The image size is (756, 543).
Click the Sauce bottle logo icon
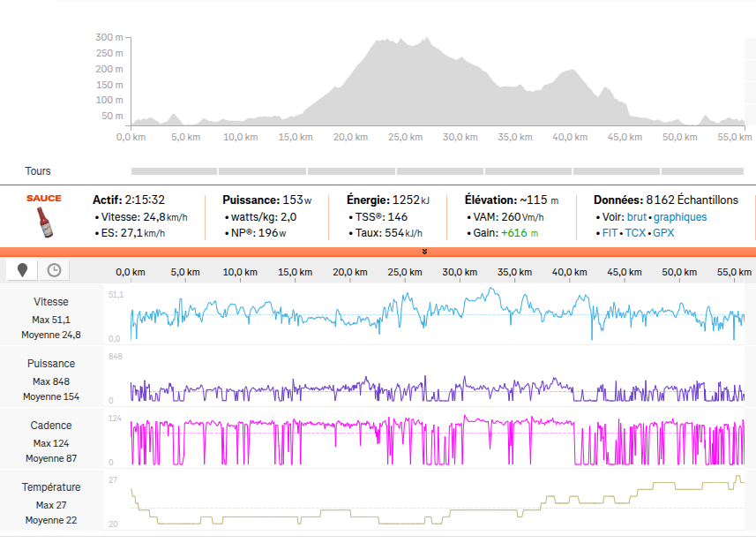[44, 216]
